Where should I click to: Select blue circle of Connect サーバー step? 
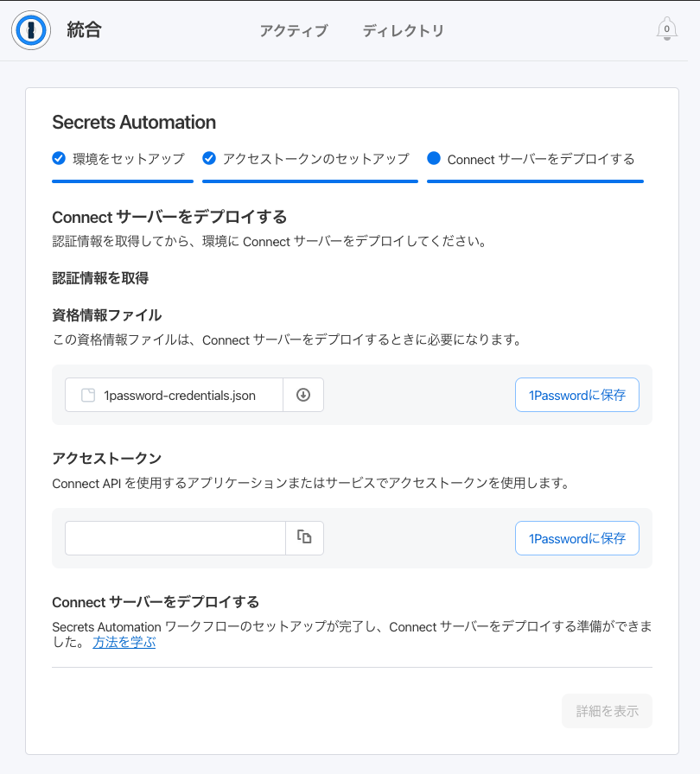click(434, 158)
